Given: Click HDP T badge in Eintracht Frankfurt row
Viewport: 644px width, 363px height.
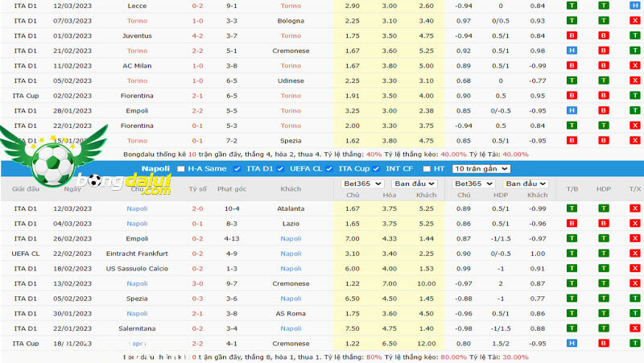Looking at the screenshot, I should (603, 254).
